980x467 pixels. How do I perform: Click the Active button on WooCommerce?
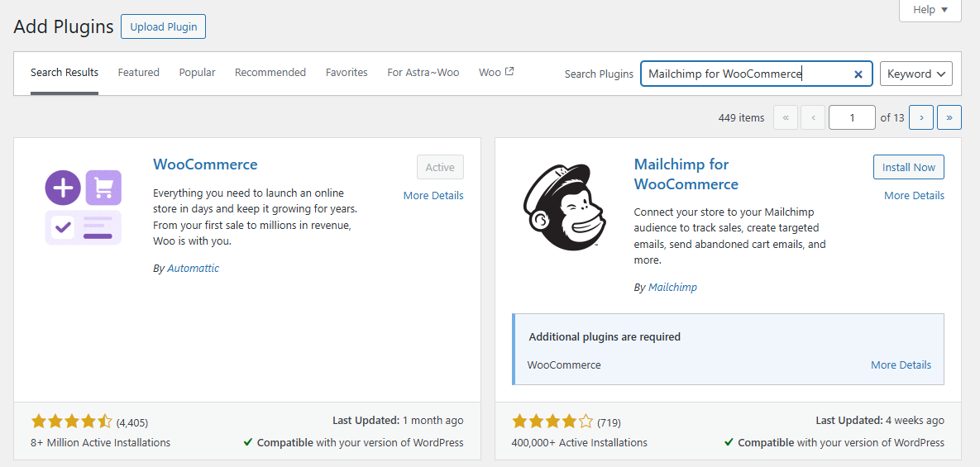pyautogui.click(x=440, y=167)
